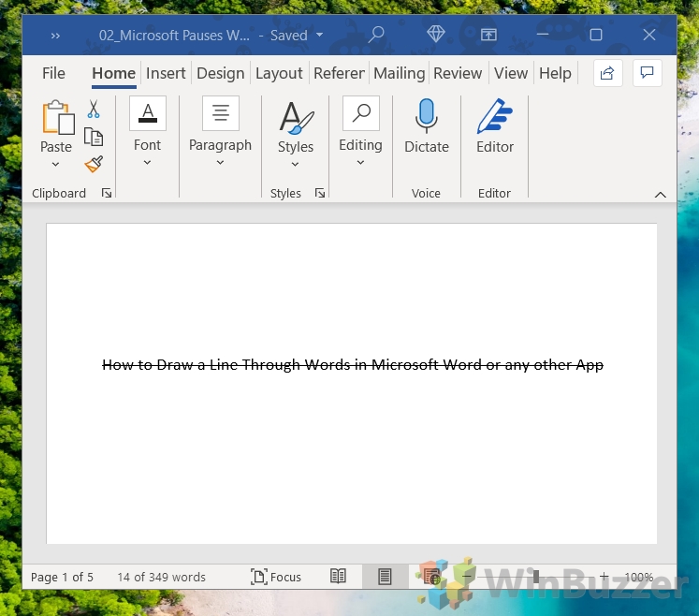Open the Saved status dropdown arrow

(x=320, y=35)
